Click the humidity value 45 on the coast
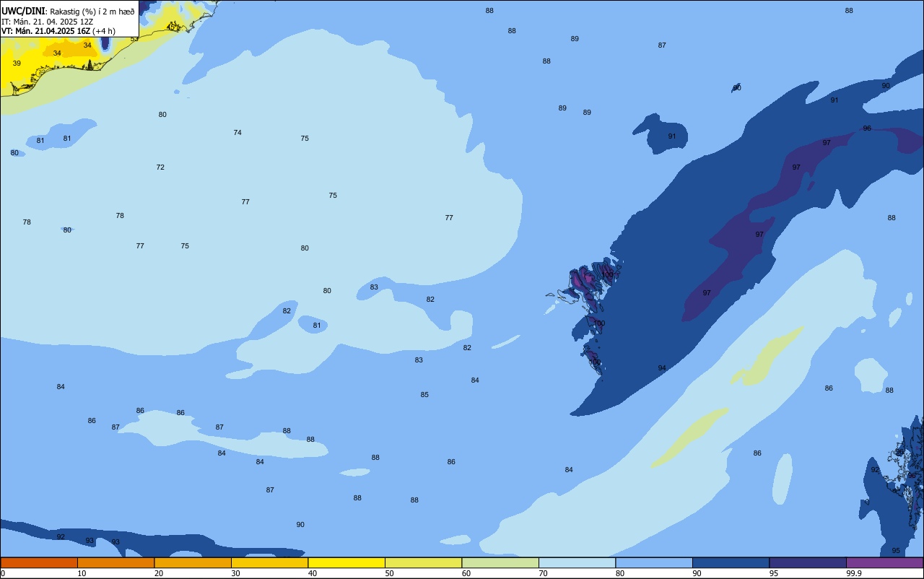 pyautogui.click(x=171, y=27)
